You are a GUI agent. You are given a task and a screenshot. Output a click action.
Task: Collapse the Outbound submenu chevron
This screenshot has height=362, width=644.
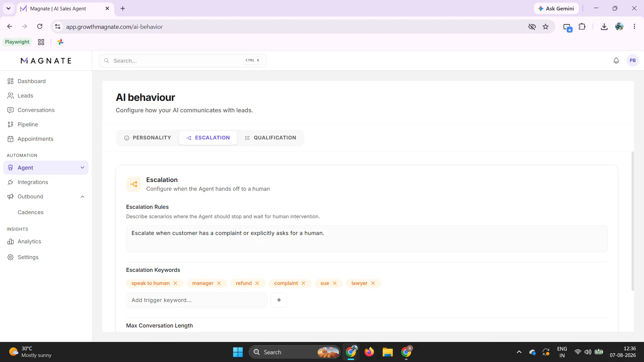[x=83, y=197]
